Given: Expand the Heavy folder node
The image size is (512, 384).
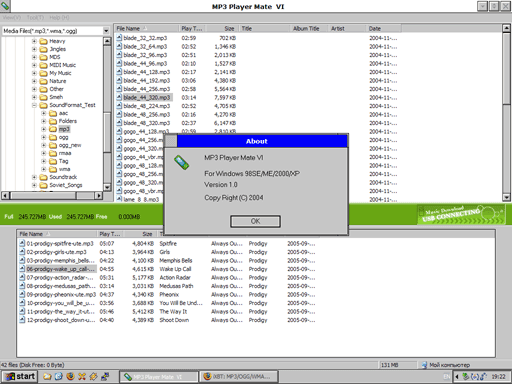Looking at the screenshot, I should tap(34, 41).
